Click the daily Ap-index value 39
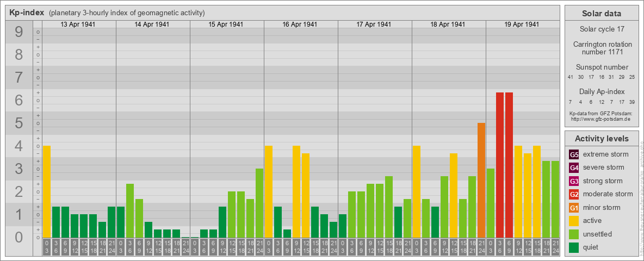 632,102
